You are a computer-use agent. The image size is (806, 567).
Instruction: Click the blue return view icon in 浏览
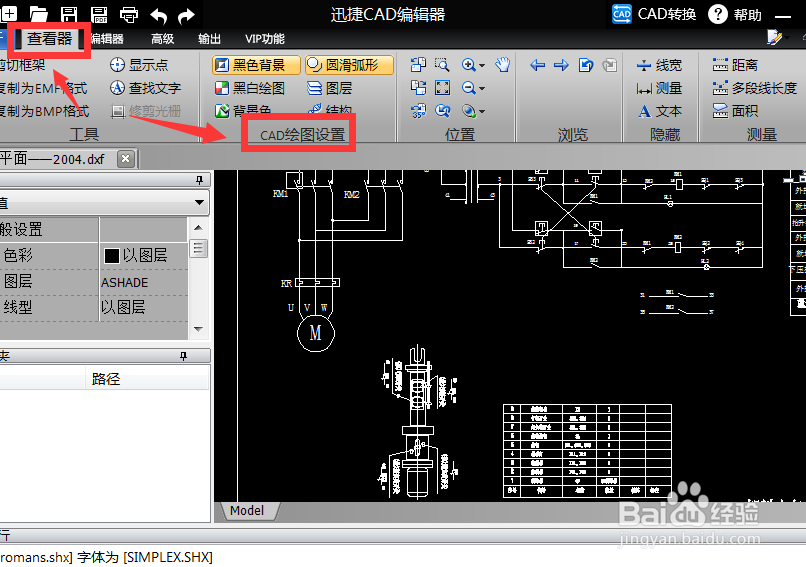point(586,65)
